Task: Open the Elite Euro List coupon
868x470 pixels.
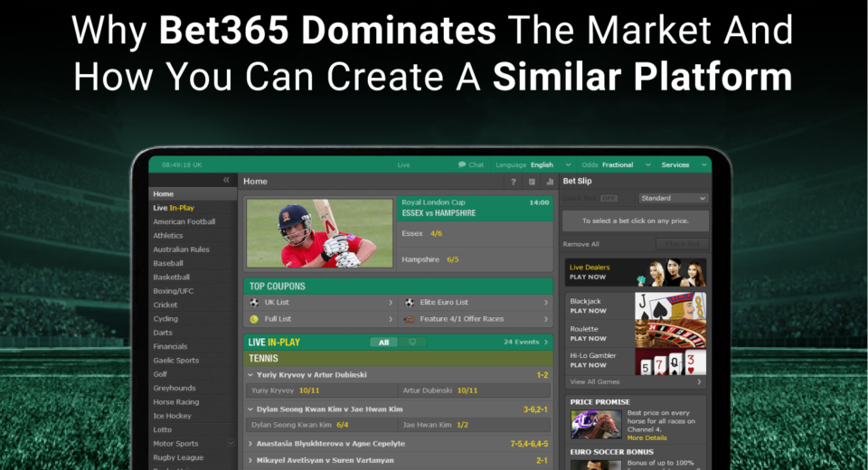Action: click(476, 302)
